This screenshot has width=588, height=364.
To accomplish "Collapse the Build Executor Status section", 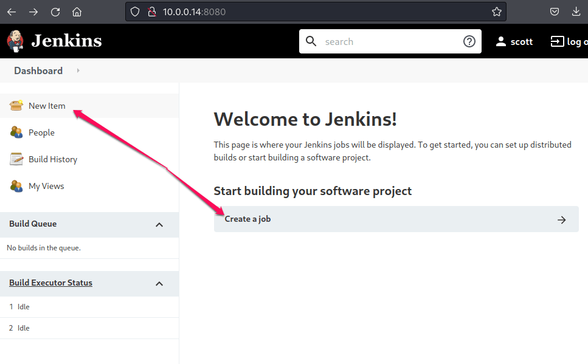I will [x=159, y=283].
